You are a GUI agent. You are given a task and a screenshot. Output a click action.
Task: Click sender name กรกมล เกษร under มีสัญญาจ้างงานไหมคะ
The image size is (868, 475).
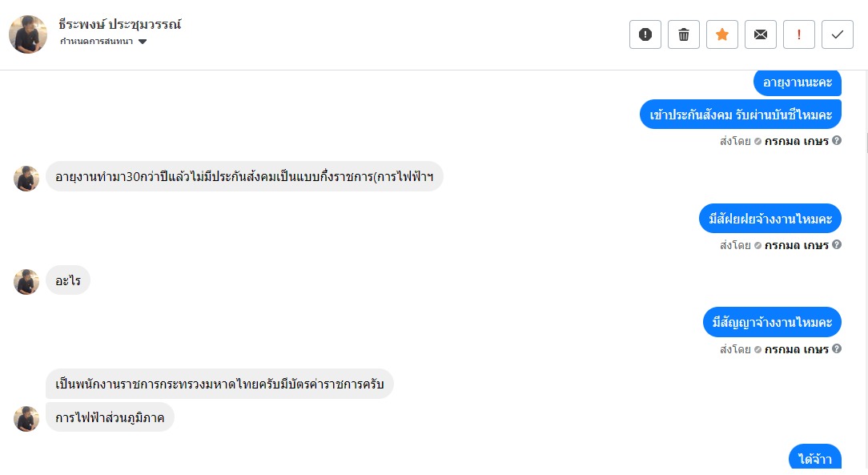pyautogui.click(x=796, y=349)
